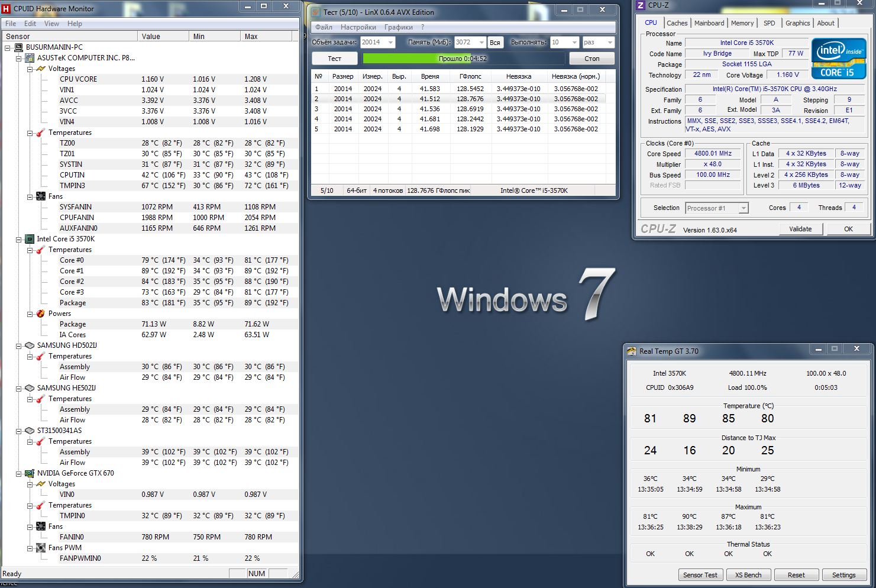Click the Тест button in LinX
This screenshot has height=588, width=876.
point(334,59)
